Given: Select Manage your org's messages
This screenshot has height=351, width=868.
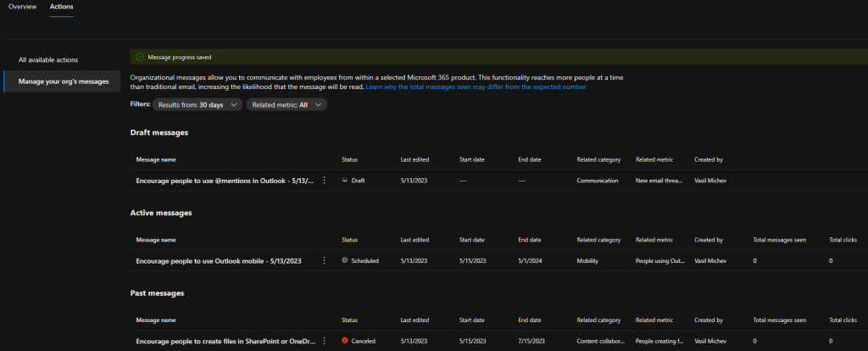Looking at the screenshot, I should [x=64, y=81].
